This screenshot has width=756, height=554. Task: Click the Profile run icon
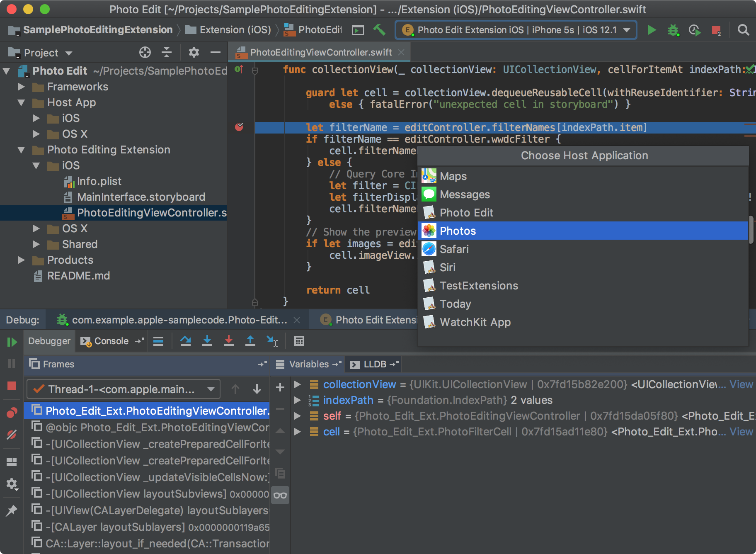694,30
